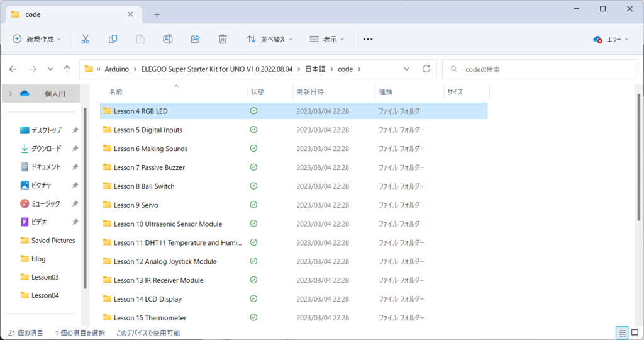Viewport: 644px width, 340px height.
Task: Click the pin icon next to ダウンロード
Action: pyautogui.click(x=75, y=149)
